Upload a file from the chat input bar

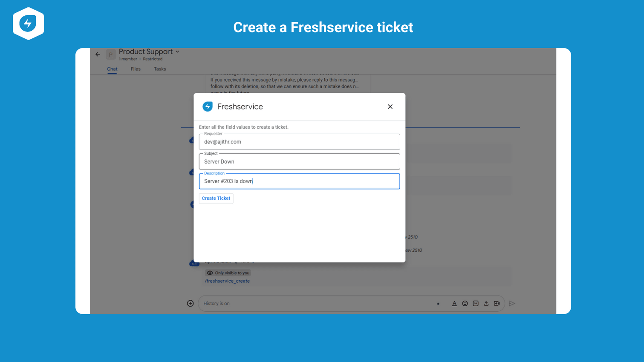point(486,303)
